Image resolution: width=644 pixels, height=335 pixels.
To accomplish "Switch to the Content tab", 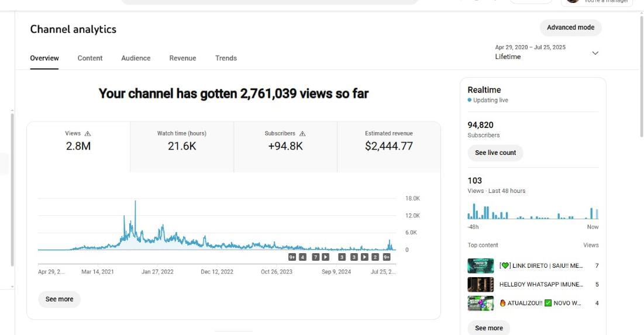I will click(x=90, y=58).
